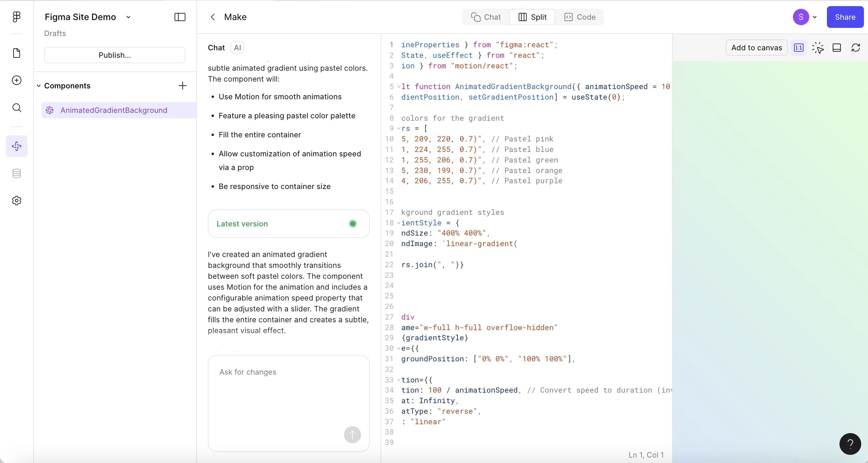Image resolution: width=868 pixels, height=463 pixels.
Task: Click the AI badge next to Chat
Action: pyautogui.click(x=237, y=48)
